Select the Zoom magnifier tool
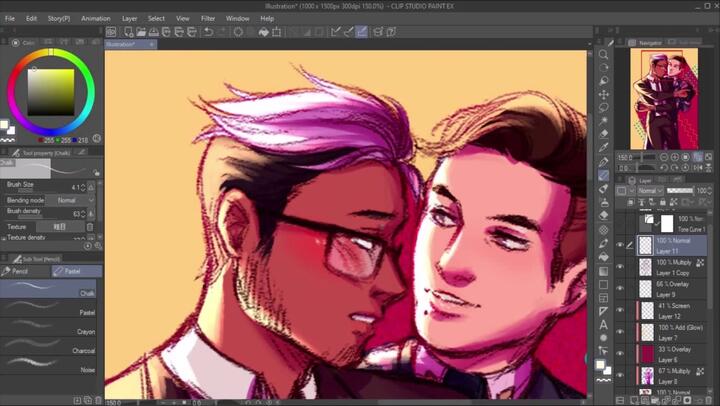The height and width of the screenshot is (406, 720). tap(604, 55)
